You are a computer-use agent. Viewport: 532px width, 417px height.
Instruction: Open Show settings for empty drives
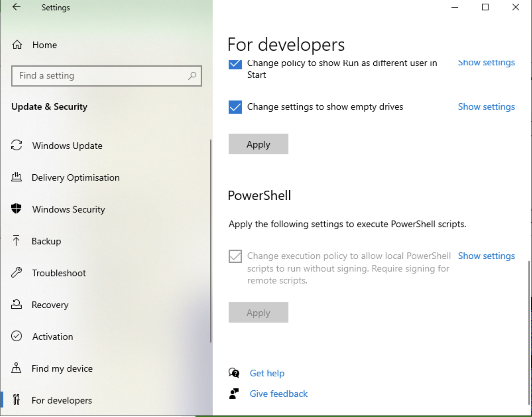tap(486, 107)
